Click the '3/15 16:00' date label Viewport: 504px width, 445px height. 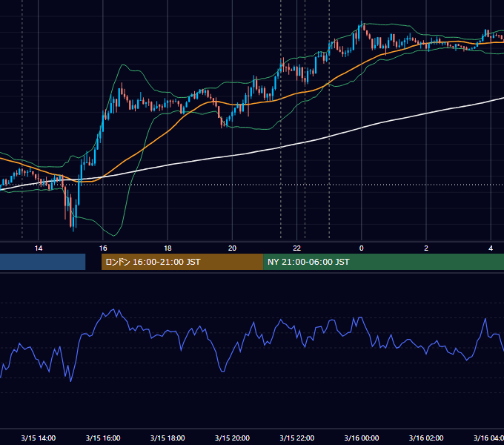[103, 438]
